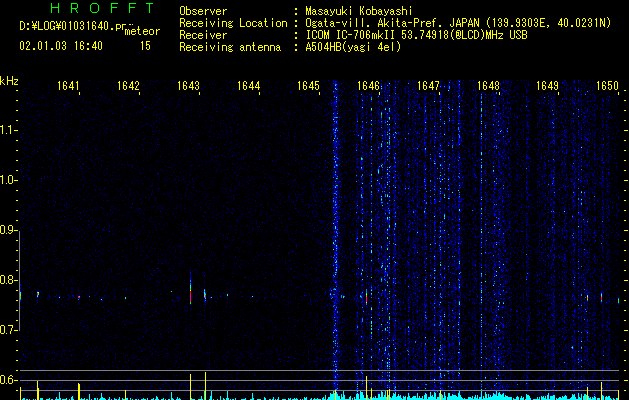Image resolution: width=629 pixels, height=400 pixels.
Task: Click the meteor count value 15
Action: pos(145,46)
